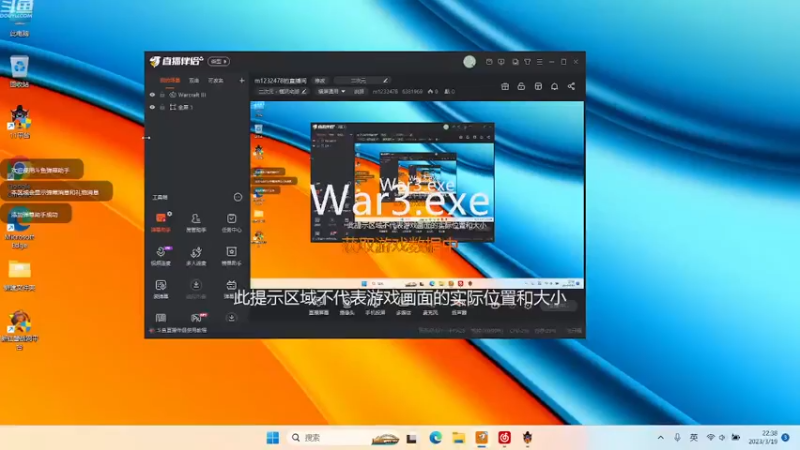
Task: Click the layout box icon beside the bell
Action: pyautogui.click(x=538, y=86)
